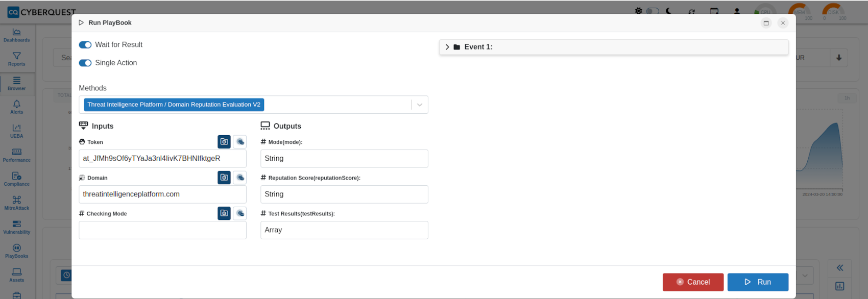Click the CPU usage gauge
The width and height of the screenshot is (868, 299).
[765, 12]
